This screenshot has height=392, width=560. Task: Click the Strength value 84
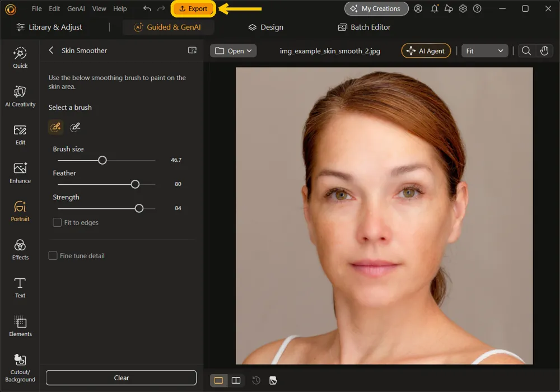pos(178,208)
